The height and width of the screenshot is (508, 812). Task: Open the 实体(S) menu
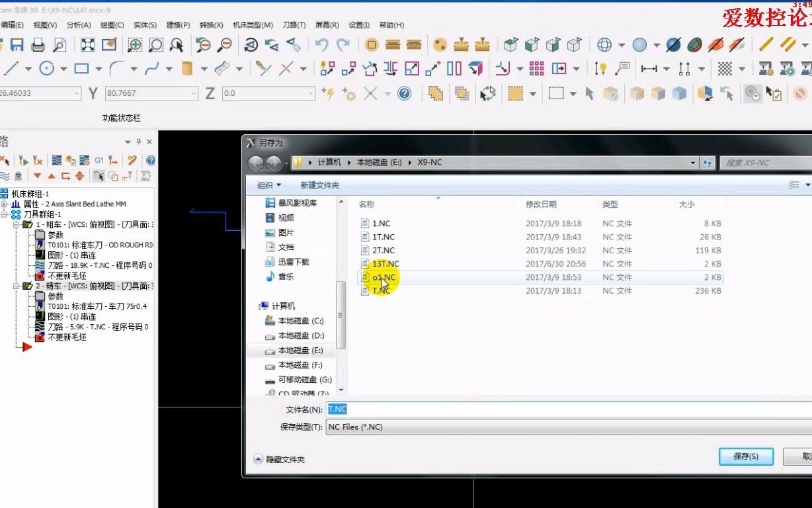(145, 25)
